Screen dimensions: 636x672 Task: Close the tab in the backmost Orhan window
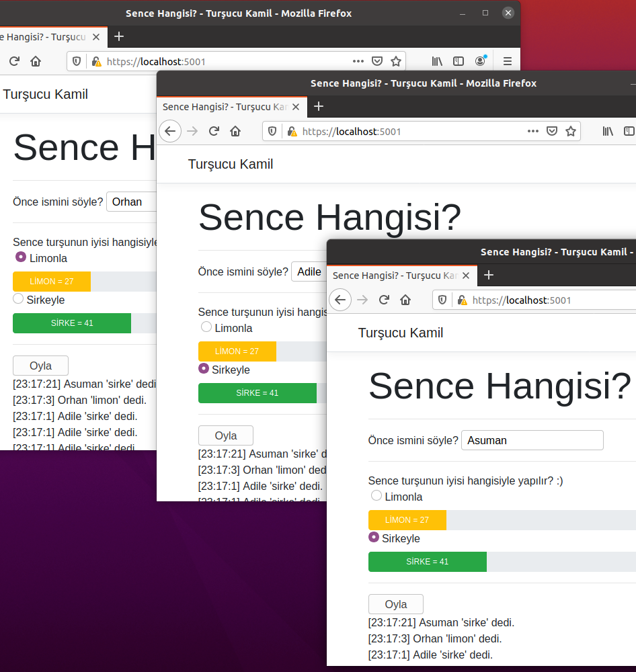tap(96, 37)
